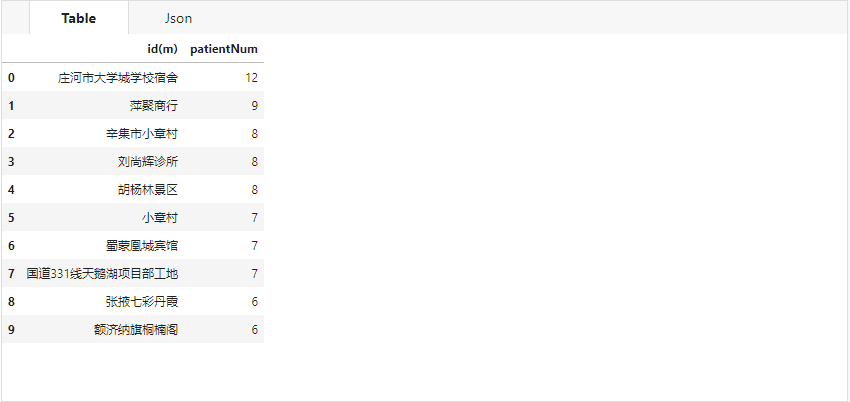Image resolution: width=850 pixels, height=402 pixels.
Task: Select the 胡杨林景区 cell
Action: (x=148, y=189)
